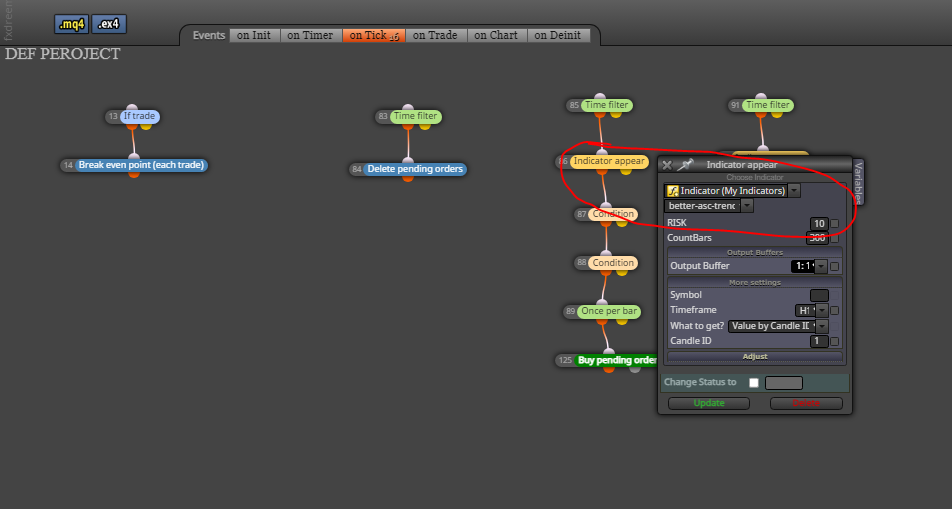
Task: Select the Buy pending order block
Action: coord(616,360)
